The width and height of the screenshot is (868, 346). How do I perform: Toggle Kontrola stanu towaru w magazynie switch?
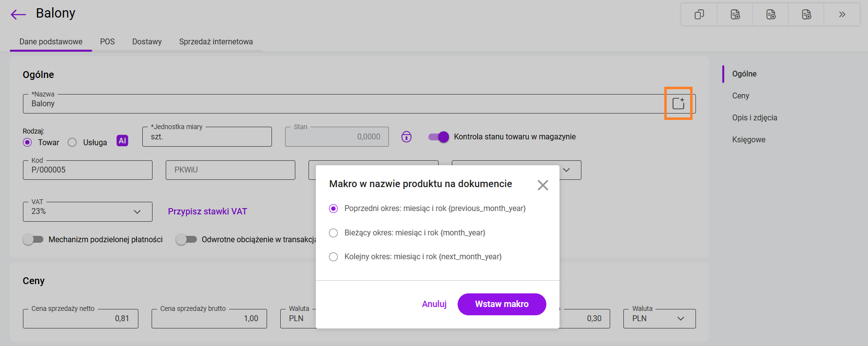(439, 137)
